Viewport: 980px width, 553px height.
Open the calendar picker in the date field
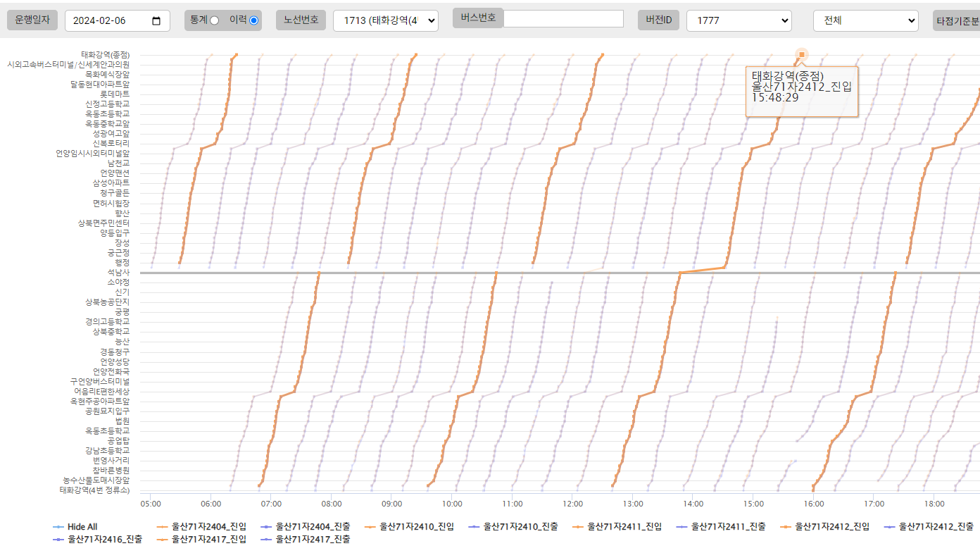pyautogui.click(x=156, y=20)
